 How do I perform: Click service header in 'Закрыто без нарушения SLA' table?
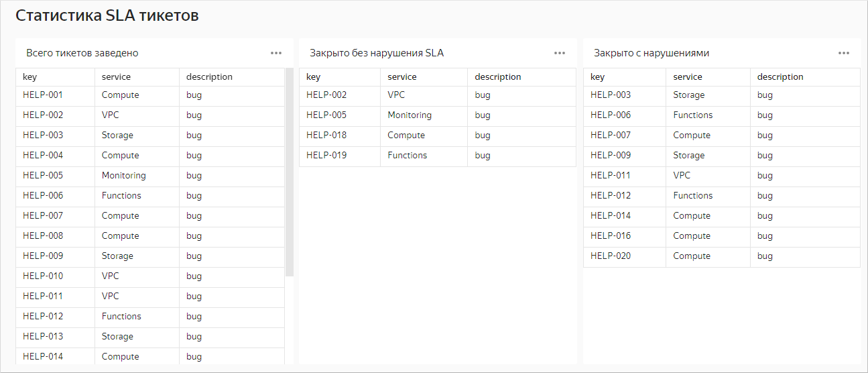[x=402, y=77]
